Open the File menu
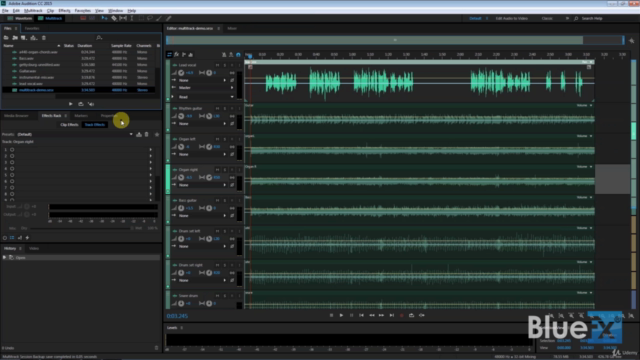 [x=5, y=11]
